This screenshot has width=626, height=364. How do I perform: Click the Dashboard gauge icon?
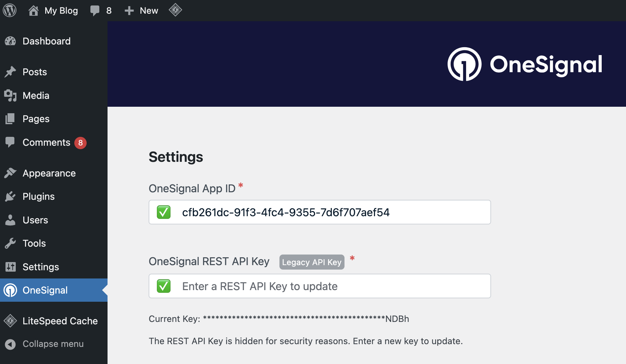pos(10,41)
